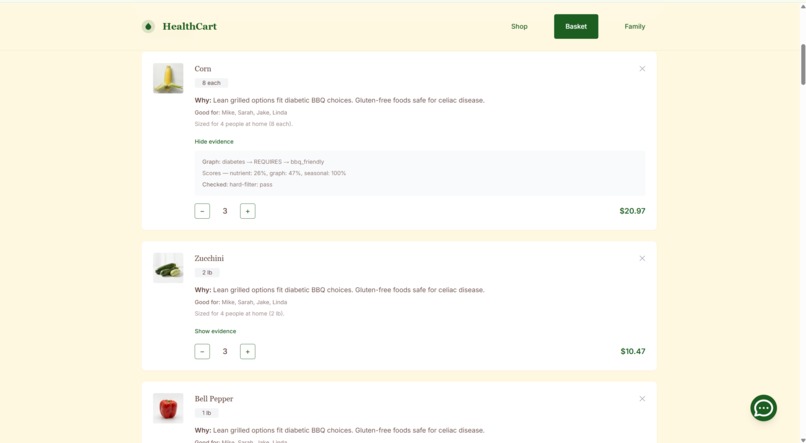
Task: Click the '2 lb' size tag
Action: [207, 272]
